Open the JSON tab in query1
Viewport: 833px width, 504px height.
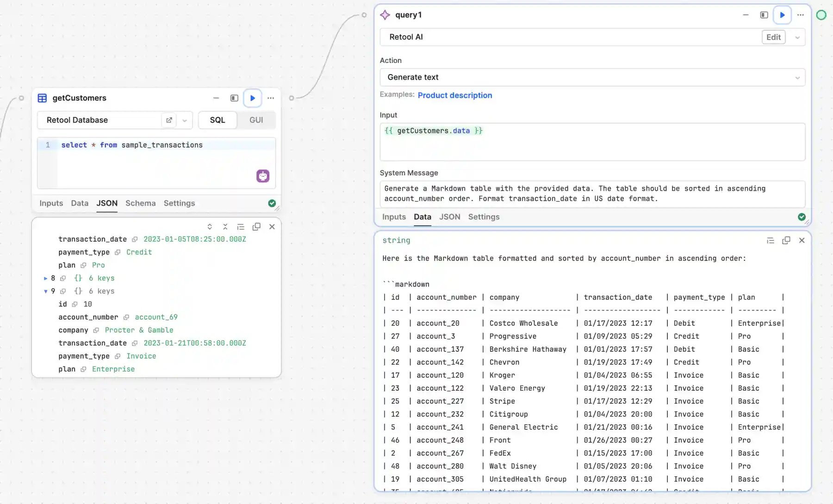[449, 217]
